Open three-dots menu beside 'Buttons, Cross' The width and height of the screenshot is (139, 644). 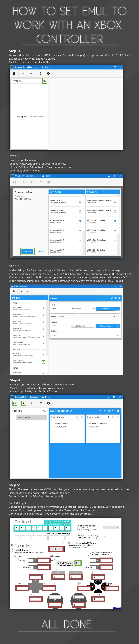pyautogui.click(x=118, y=326)
